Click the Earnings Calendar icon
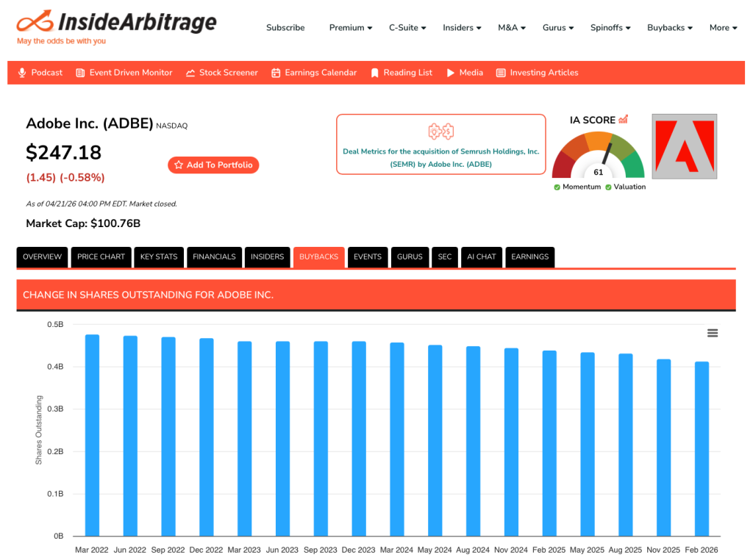 (276, 73)
